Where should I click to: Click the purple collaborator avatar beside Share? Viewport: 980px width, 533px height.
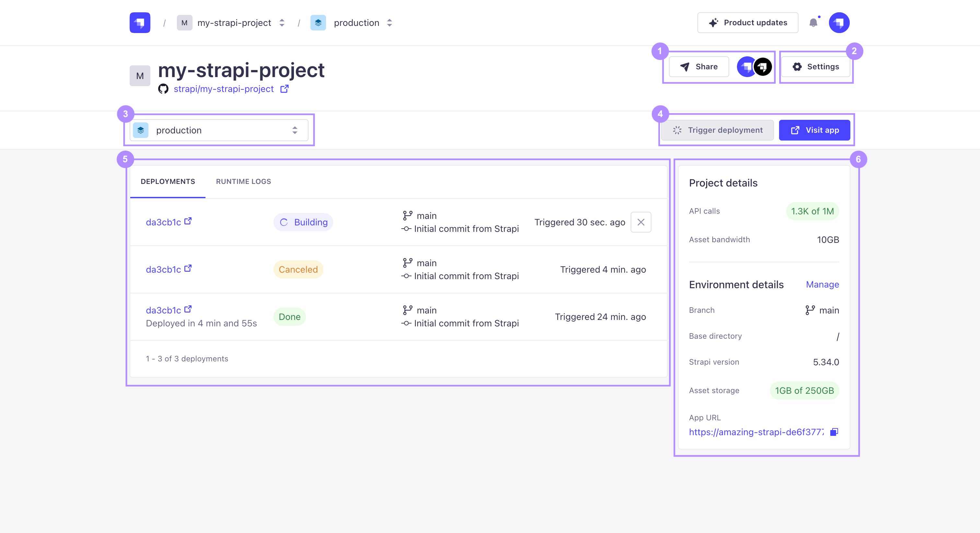(x=746, y=66)
